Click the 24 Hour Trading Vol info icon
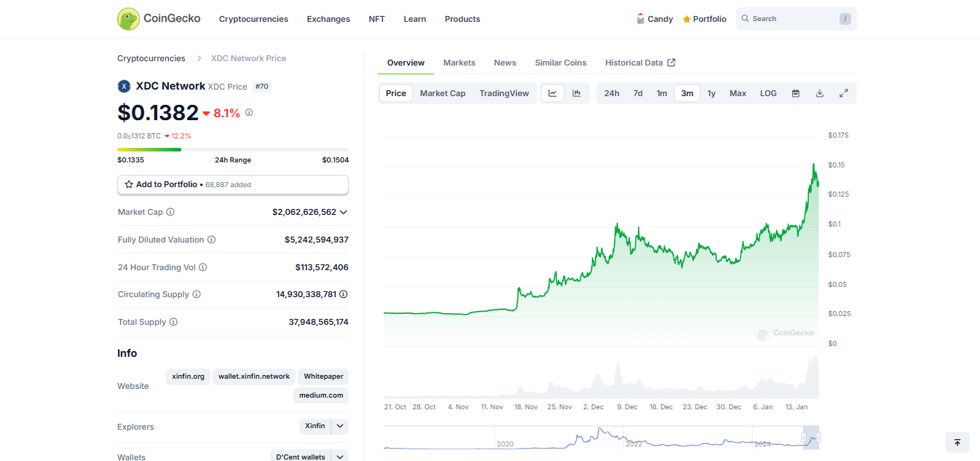The image size is (980, 461). (x=203, y=267)
